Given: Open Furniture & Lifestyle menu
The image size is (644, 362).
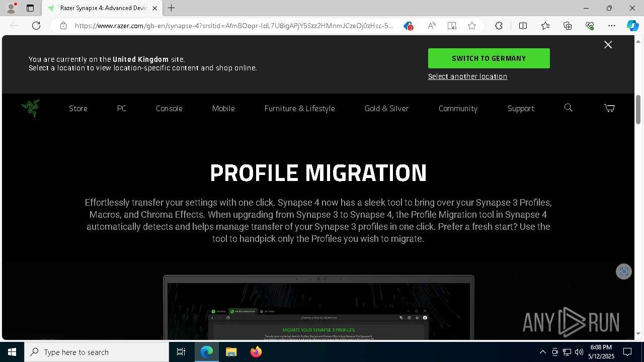Looking at the screenshot, I should (299, 108).
